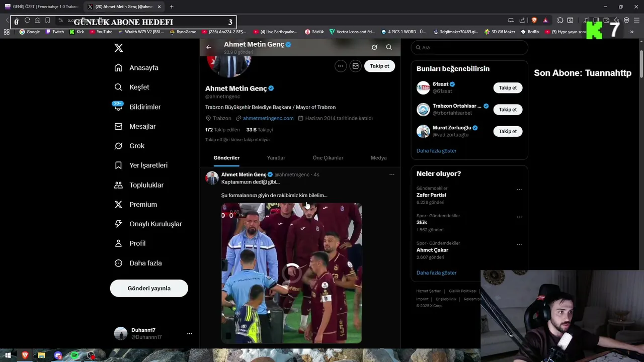This screenshot has height=362, width=644.
Task: Click the Daha fazla circle icon
Action: pyautogui.click(x=118, y=263)
